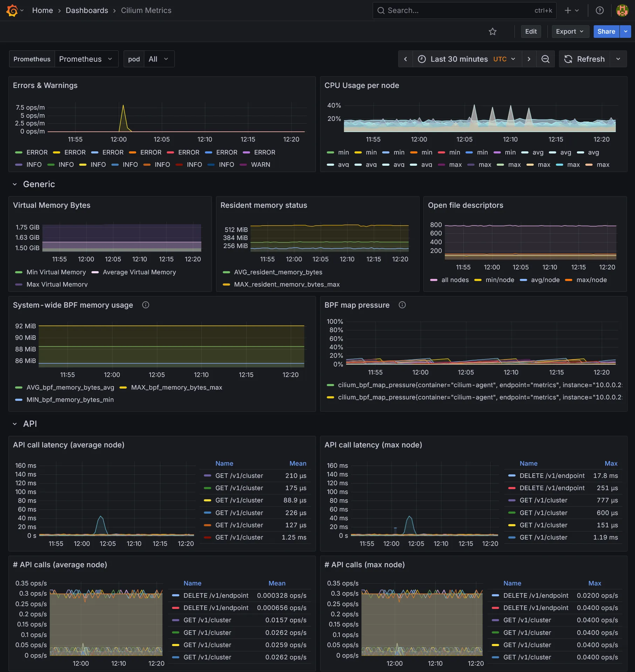The width and height of the screenshot is (635, 672).
Task: Toggle all nodes series in Open file descriptors
Action: (x=455, y=280)
